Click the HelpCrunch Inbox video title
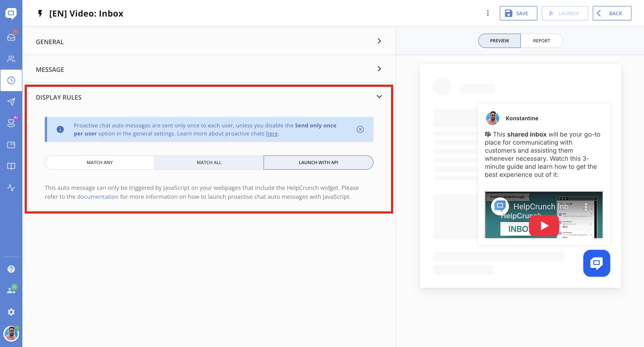 [543, 206]
